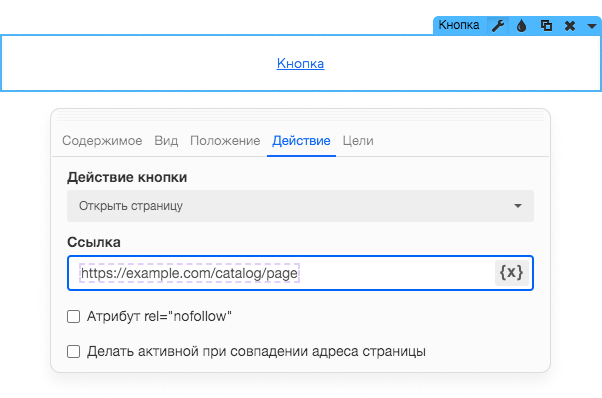Enable the Атрибут rel="nofollow" checkbox
Image resolution: width=602 pixels, height=398 pixels.
(73, 317)
